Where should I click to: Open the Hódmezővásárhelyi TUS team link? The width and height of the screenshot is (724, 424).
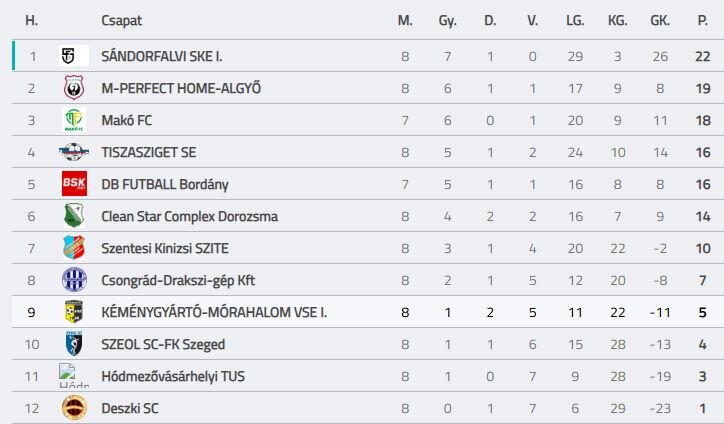pyautogui.click(x=173, y=376)
